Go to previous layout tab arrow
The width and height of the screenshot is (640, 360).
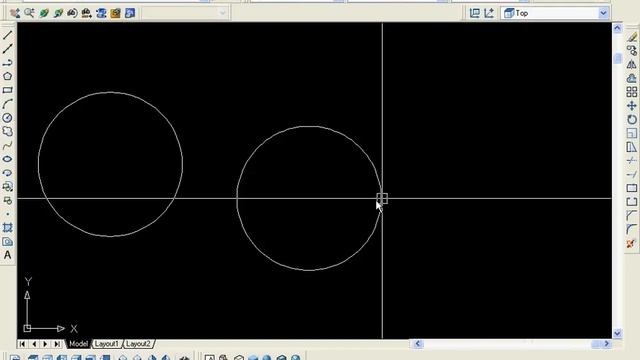pyautogui.click(x=34, y=344)
